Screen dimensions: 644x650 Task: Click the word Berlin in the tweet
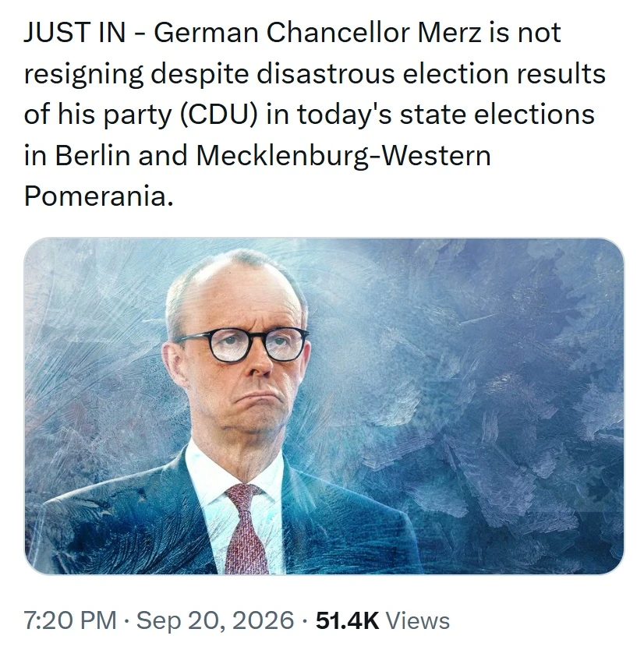click(x=92, y=155)
